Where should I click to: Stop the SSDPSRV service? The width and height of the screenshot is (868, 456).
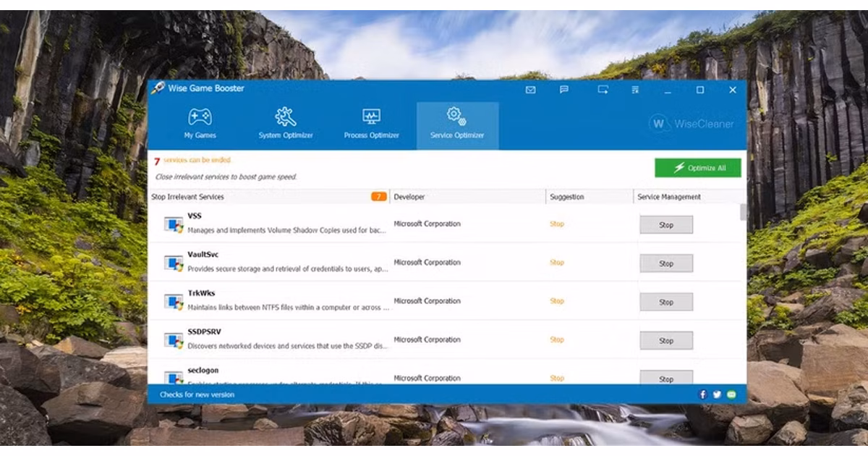point(666,340)
